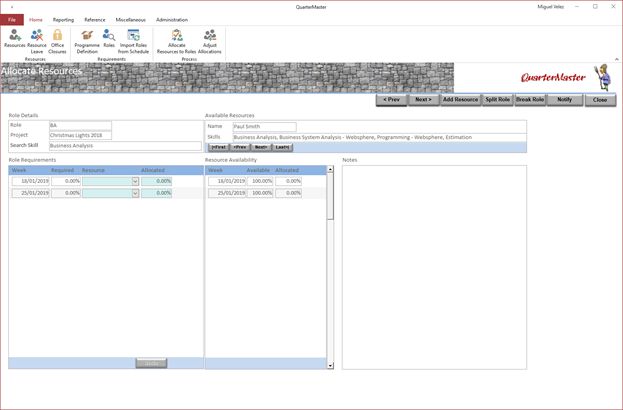Open Adjust Allocations ribbon icon
Screen dimensions: 623x410
(x=209, y=41)
